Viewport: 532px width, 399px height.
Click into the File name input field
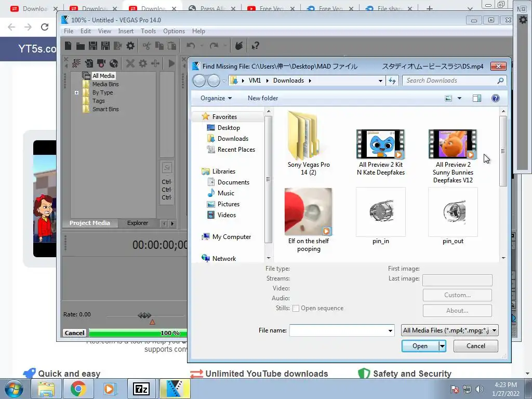tap(338, 330)
